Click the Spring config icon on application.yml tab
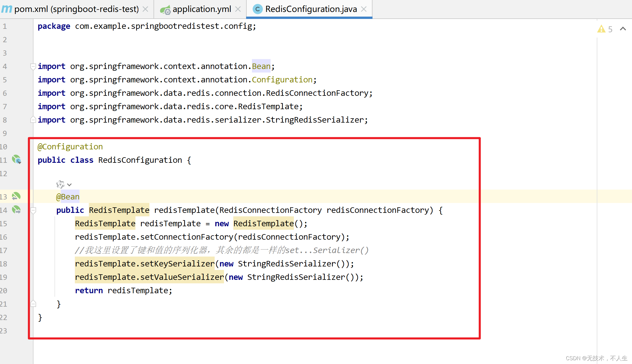 pos(165,10)
